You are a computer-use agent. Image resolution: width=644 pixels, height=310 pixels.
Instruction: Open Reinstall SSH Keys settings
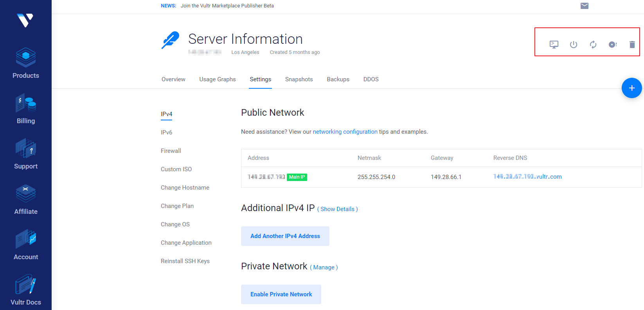[185, 261]
